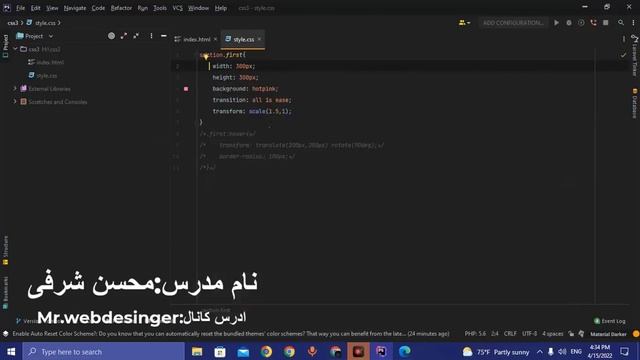Open the Structure tool window stripe
Viewport: 640px width, 360px height.
5,250
